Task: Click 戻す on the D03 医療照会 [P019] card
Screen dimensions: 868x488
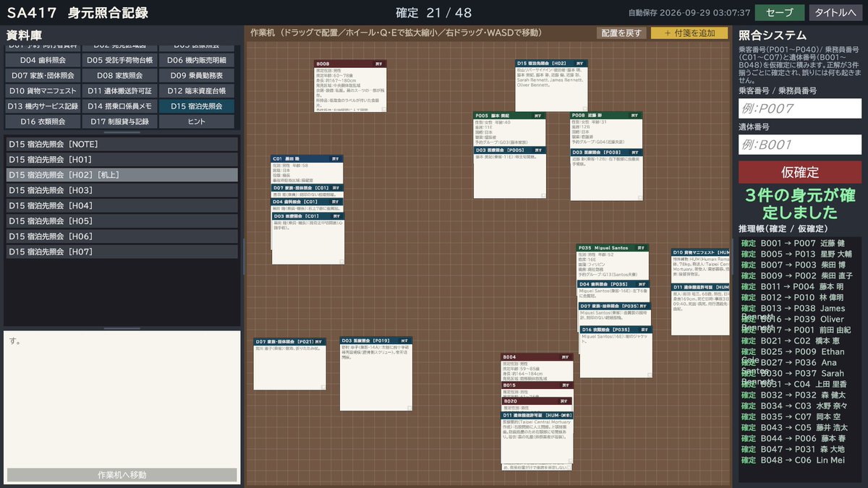Action: pyautogui.click(x=404, y=340)
